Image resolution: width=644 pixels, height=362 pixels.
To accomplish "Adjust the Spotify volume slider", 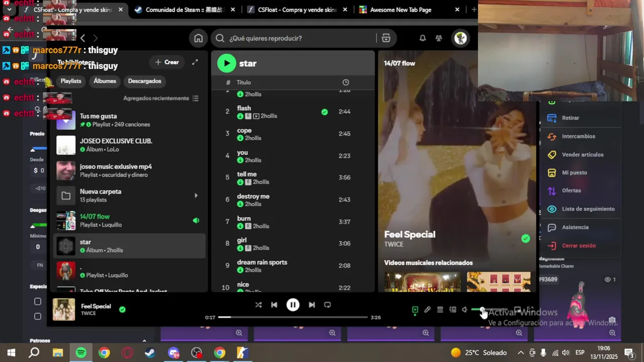I will (x=489, y=310).
